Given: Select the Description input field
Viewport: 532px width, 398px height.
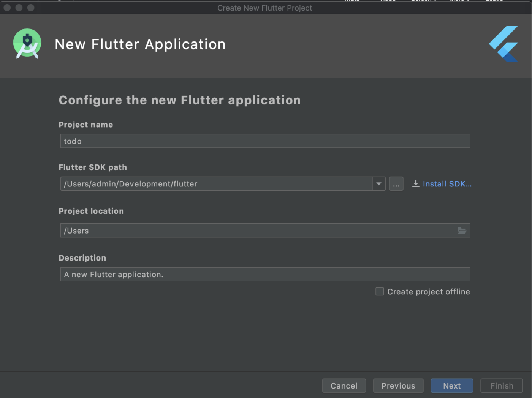Looking at the screenshot, I should pos(265,274).
